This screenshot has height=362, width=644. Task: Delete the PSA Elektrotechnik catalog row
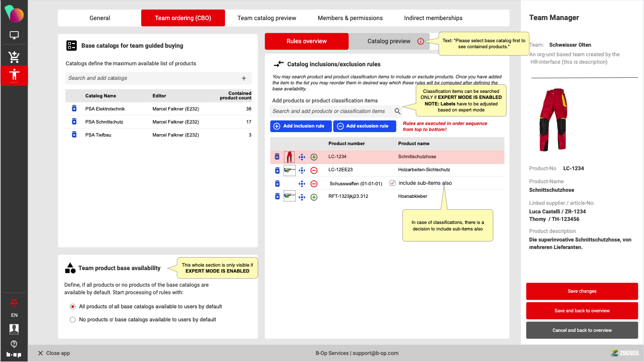[74, 108]
